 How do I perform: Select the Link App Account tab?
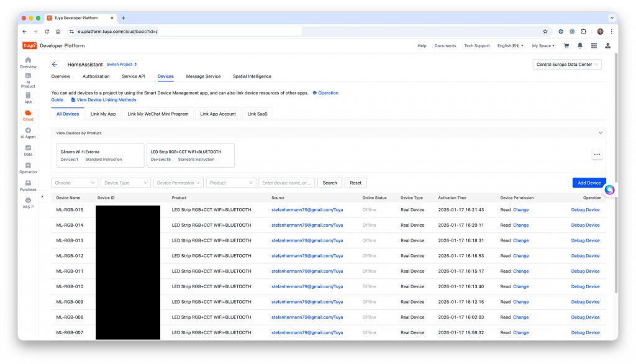tap(218, 114)
